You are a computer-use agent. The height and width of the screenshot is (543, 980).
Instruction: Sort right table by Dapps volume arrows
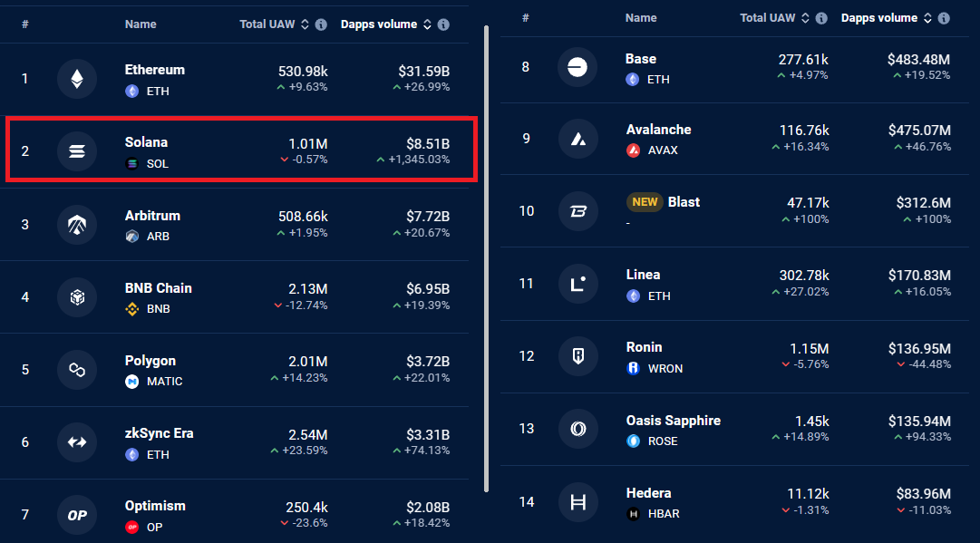(x=927, y=18)
